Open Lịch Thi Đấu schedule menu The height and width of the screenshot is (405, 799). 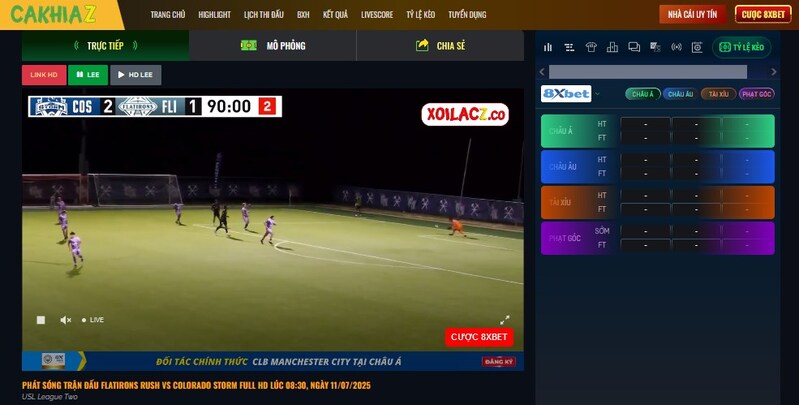tap(264, 14)
